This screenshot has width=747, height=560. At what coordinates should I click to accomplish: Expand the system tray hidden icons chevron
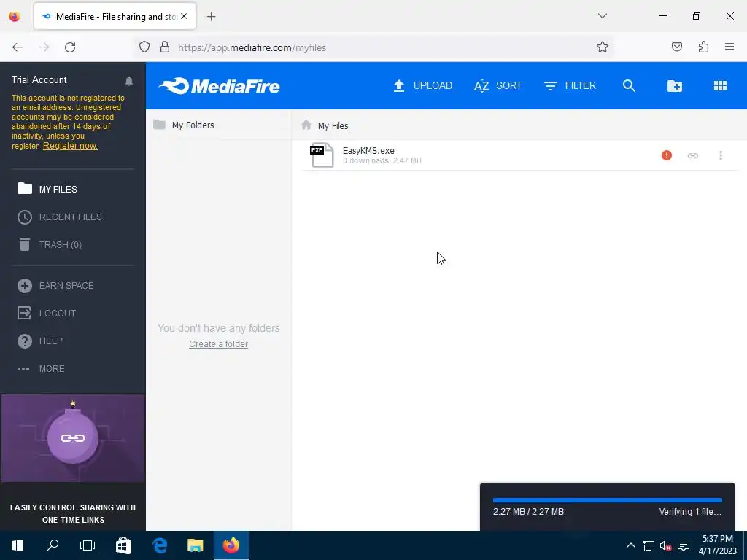630,545
